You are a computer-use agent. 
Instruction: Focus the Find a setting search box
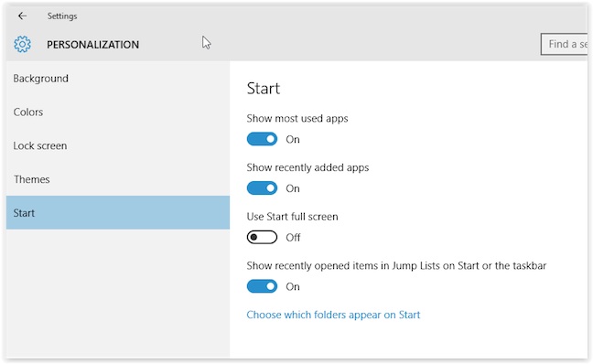click(564, 44)
